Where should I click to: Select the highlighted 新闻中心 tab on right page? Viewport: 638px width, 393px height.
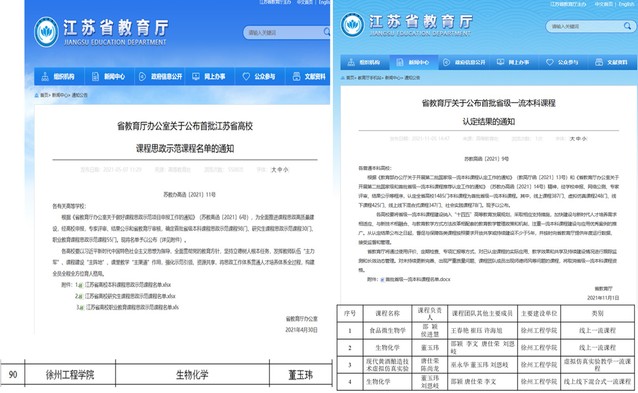coord(414,62)
